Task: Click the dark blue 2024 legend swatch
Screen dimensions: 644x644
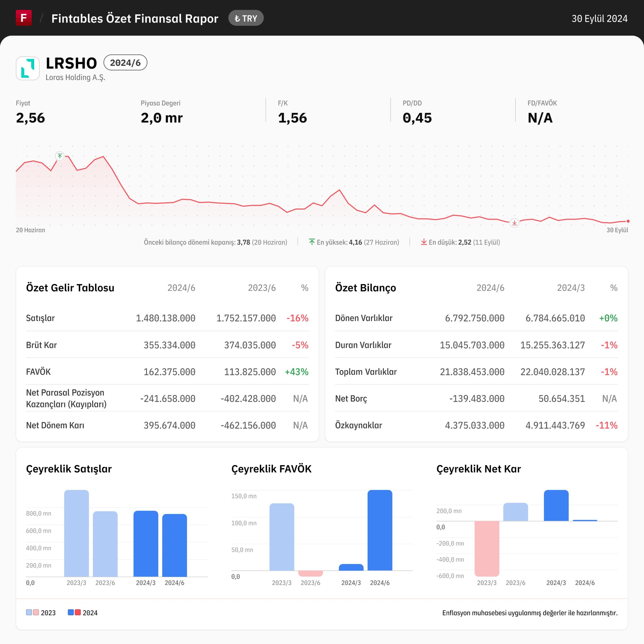Action: 71,612
